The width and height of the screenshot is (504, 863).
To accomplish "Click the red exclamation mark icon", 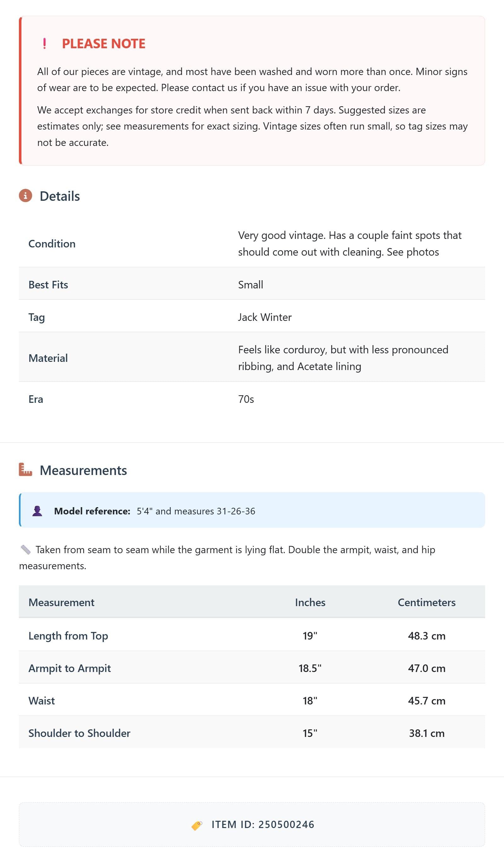I will tap(44, 43).
